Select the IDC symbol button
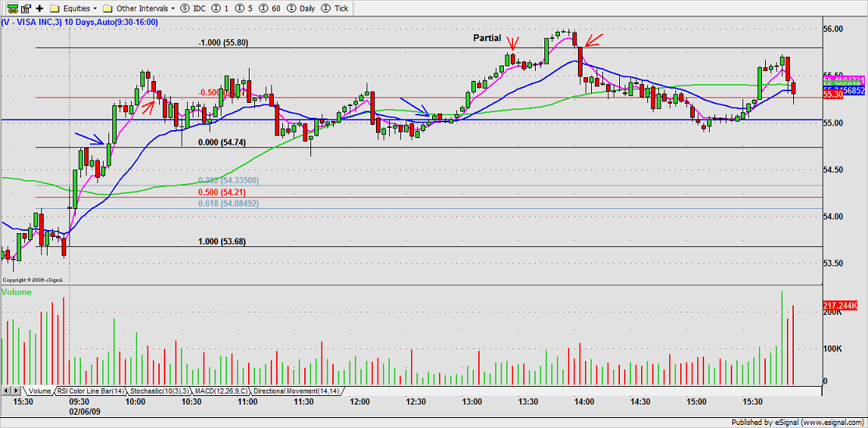868x428 pixels. point(192,9)
